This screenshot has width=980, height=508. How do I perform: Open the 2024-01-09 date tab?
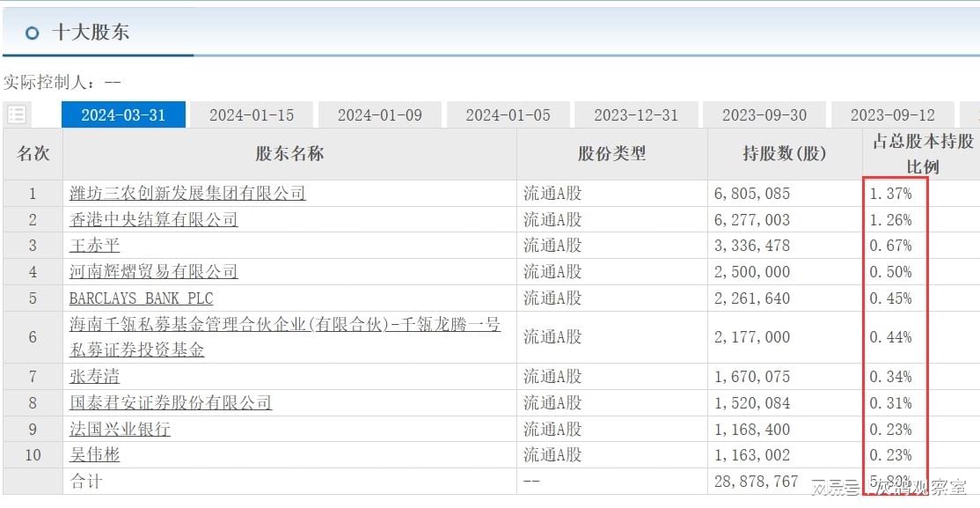[x=380, y=115]
